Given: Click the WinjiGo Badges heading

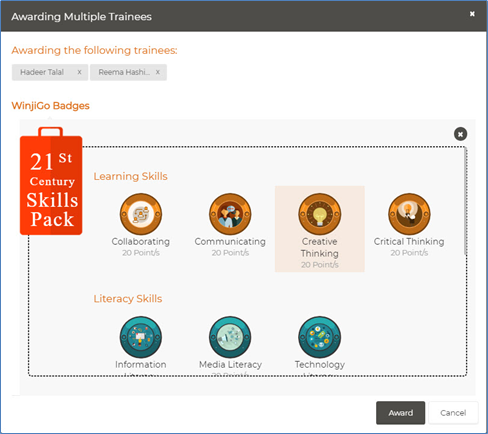Looking at the screenshot, I should [50, 106].
